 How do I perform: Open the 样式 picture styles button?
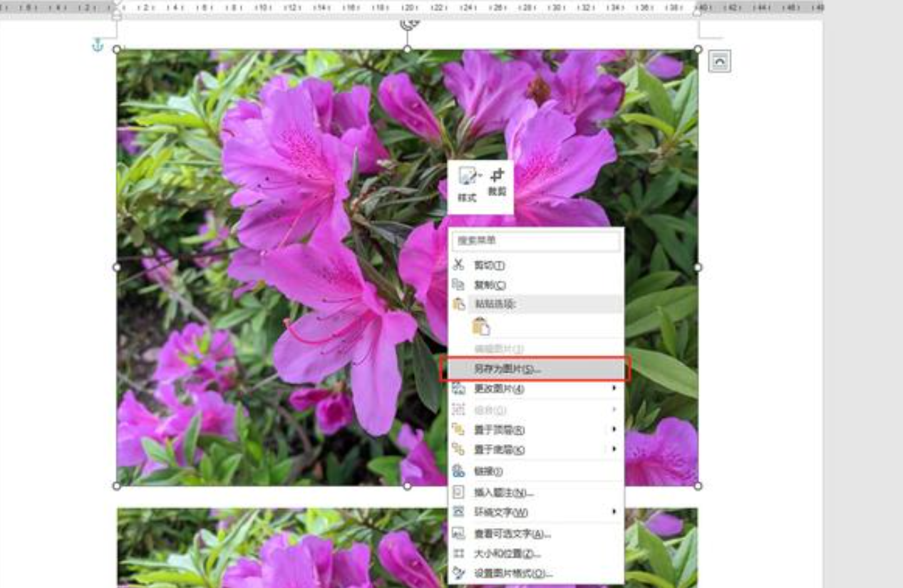[467, 185]
